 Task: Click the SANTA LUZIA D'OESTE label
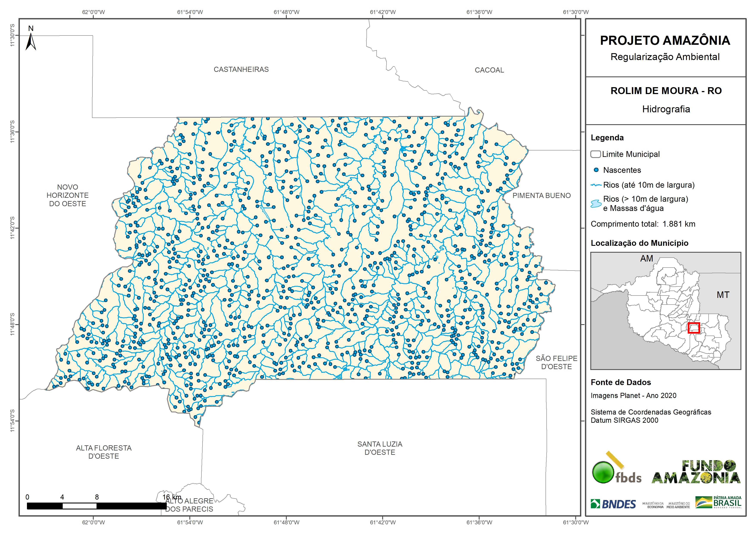click(380, 448)
